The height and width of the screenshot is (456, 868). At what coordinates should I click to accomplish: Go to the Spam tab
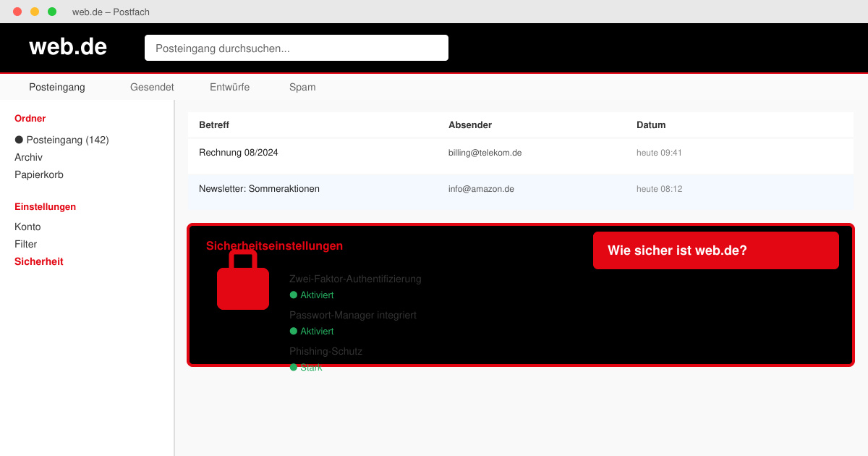click(302, 87)
